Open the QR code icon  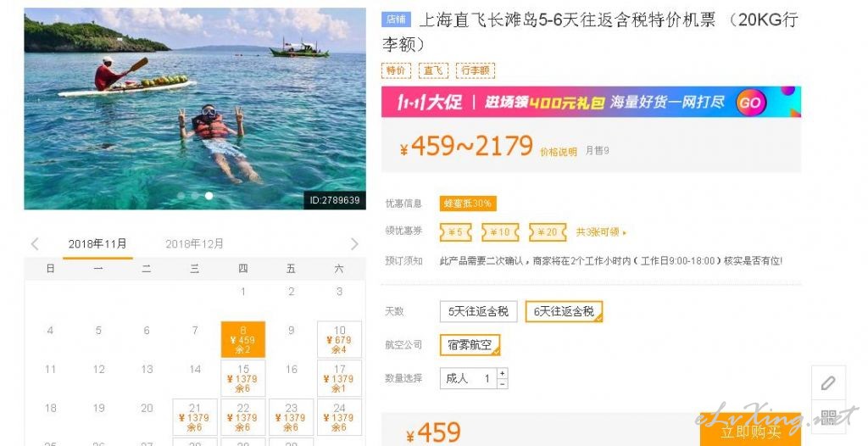828,417
